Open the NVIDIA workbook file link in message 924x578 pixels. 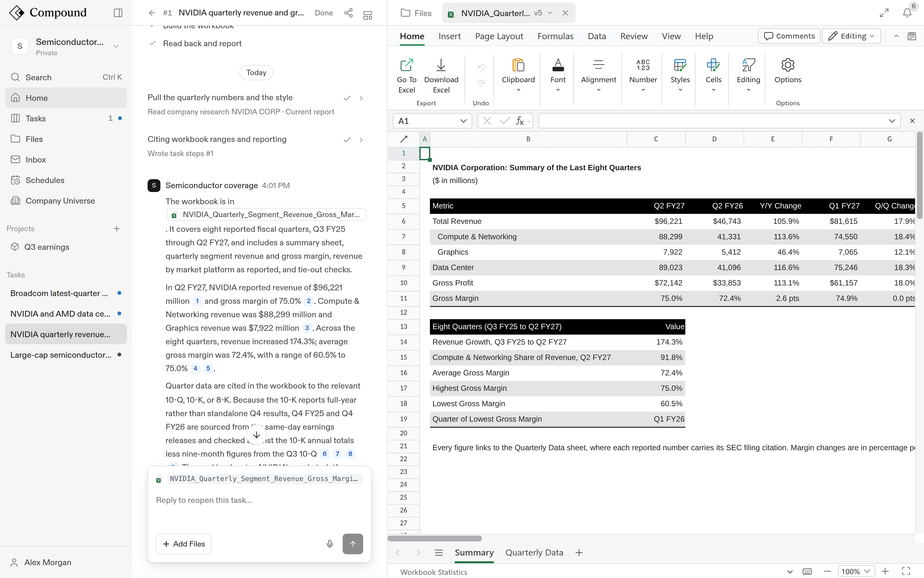click(x=266, y=215)
